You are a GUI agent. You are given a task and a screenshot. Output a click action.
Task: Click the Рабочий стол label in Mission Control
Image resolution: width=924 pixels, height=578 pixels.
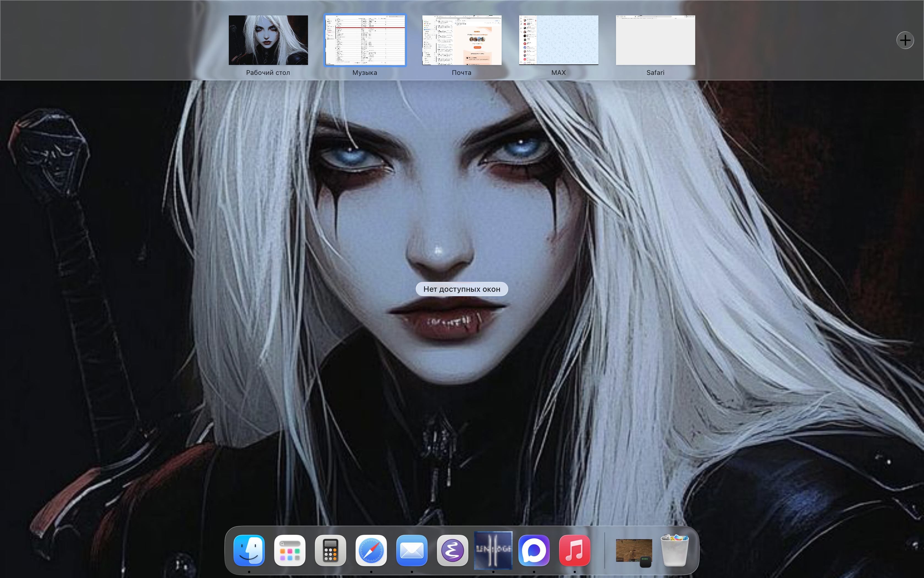pyautogui.click(x=268, y=73)
